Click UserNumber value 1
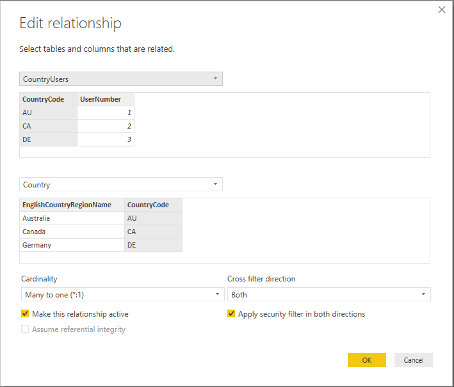 coord(106,113)
